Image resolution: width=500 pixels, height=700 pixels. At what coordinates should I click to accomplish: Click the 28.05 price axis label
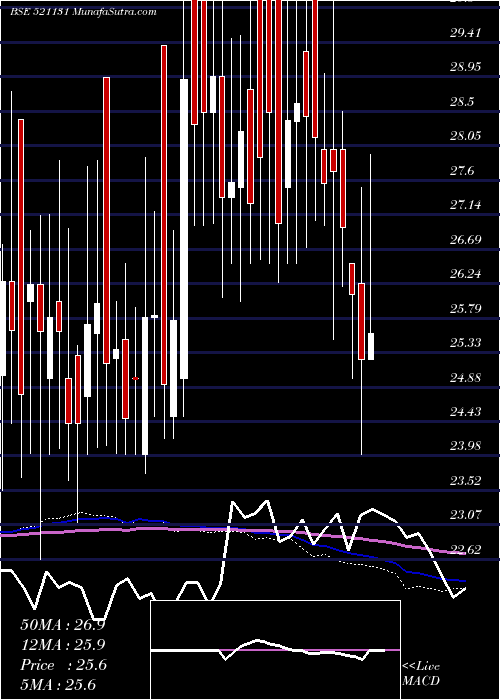point(466,136)
